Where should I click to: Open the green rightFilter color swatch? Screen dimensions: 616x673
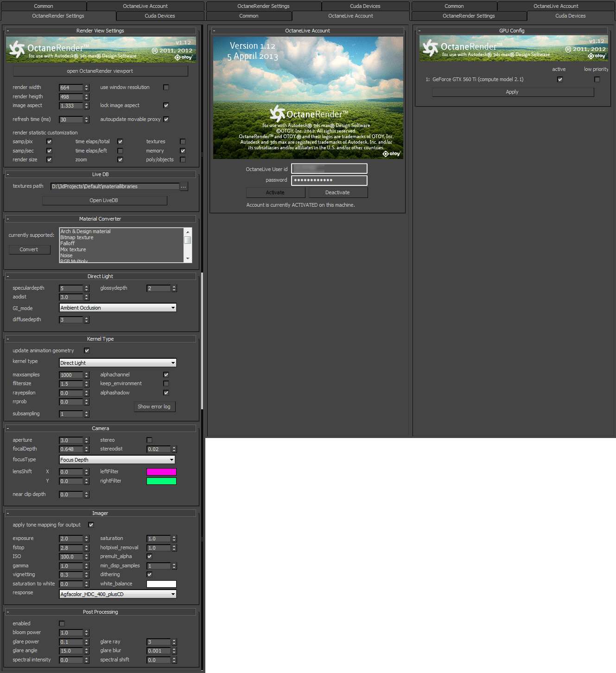click(161, 481)
